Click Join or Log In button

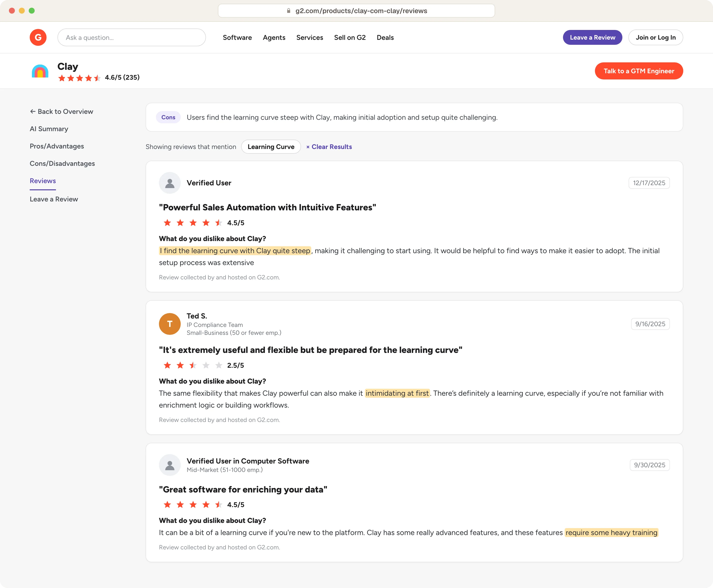655,37
